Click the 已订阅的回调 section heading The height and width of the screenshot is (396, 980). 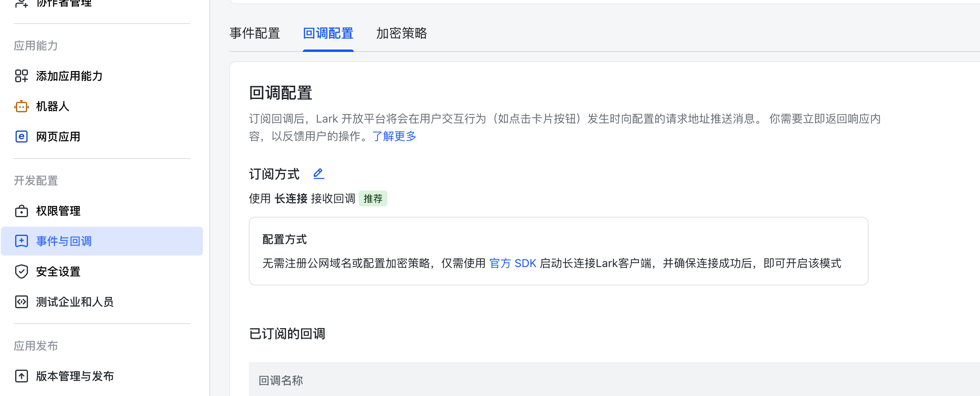pyautogui.click(x=287, y=334)
